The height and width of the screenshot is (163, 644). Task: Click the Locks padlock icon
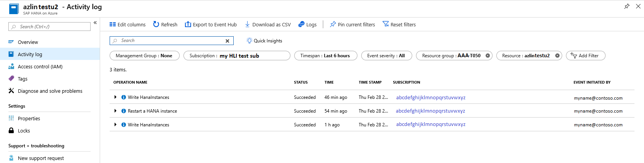point(11,131)
